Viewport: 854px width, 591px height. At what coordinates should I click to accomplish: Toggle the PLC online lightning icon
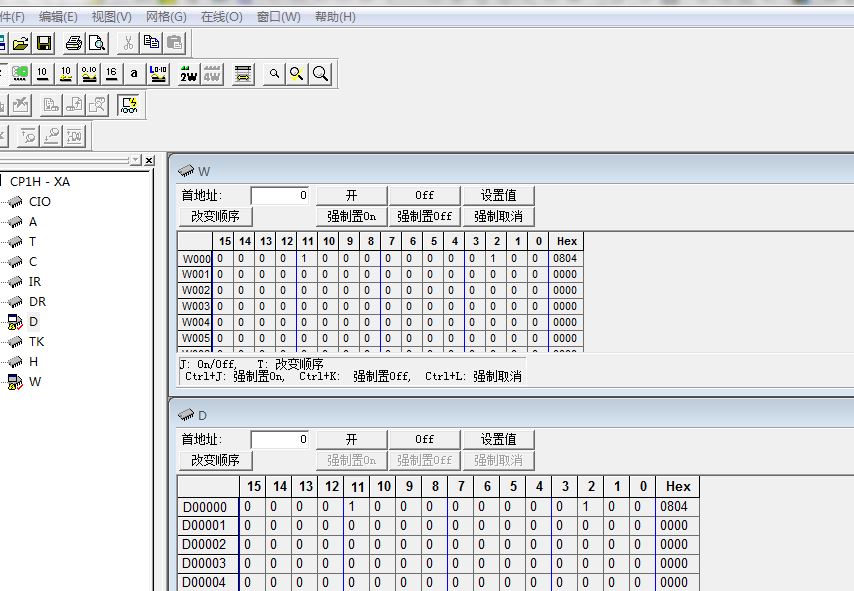pos(128,105)
